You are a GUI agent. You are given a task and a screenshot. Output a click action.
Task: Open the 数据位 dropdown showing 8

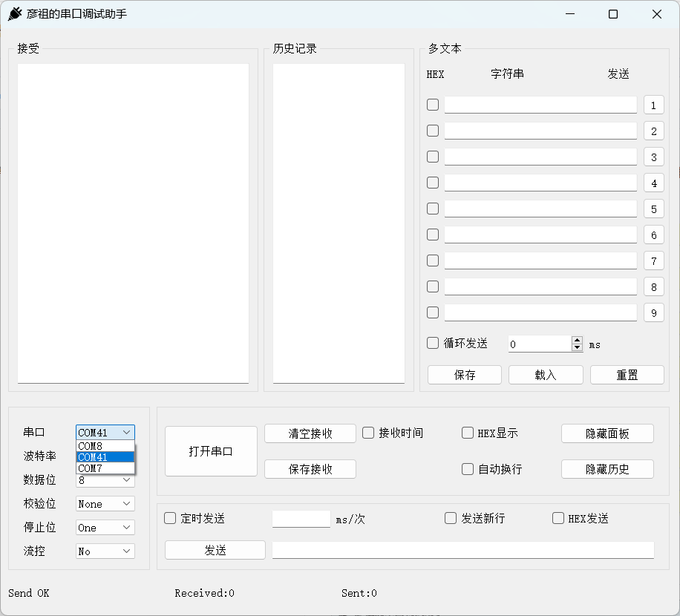(x=105, y=480)
